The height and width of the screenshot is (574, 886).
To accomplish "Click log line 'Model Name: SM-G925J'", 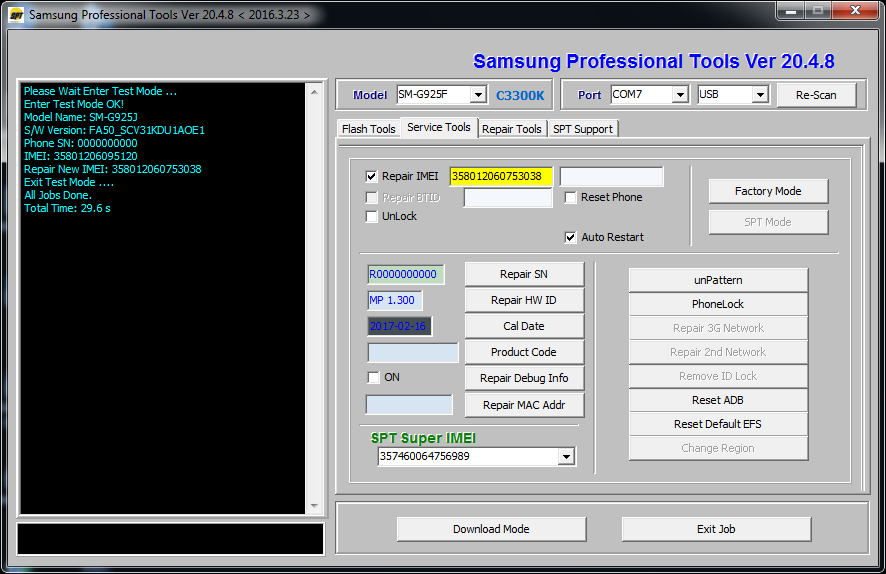I will coord(80,117).
